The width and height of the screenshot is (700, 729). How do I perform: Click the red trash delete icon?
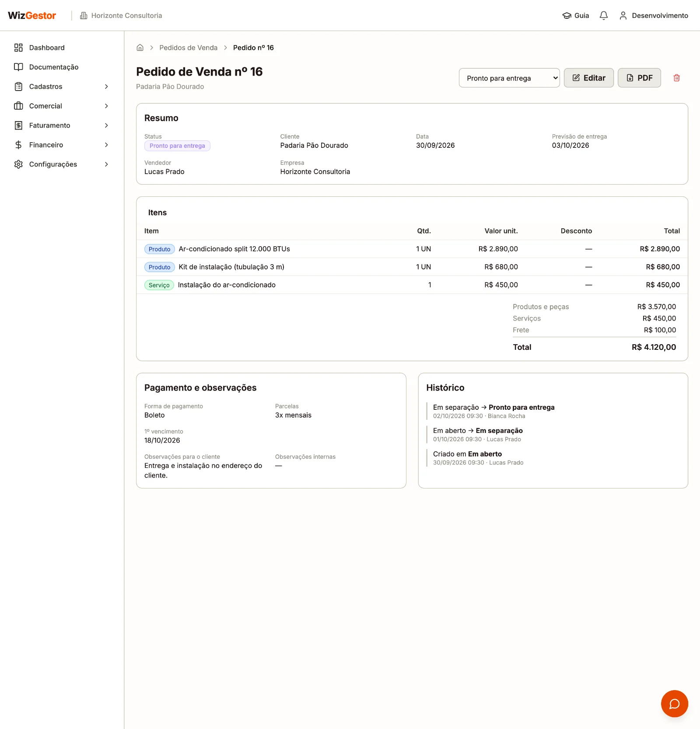[x=676, y=78]
